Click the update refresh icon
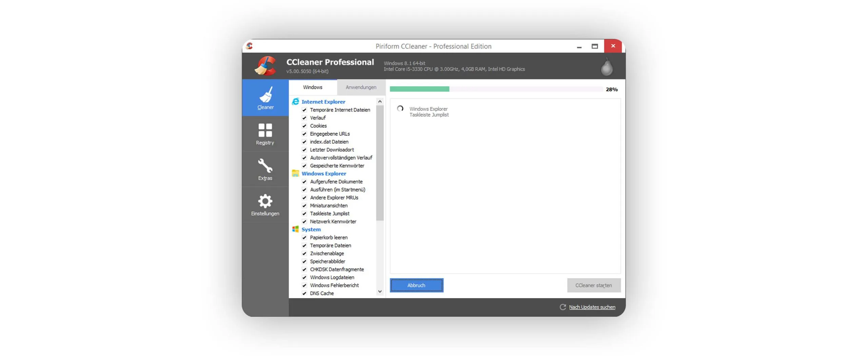This screenshot has width=868, height=356. 563,307
